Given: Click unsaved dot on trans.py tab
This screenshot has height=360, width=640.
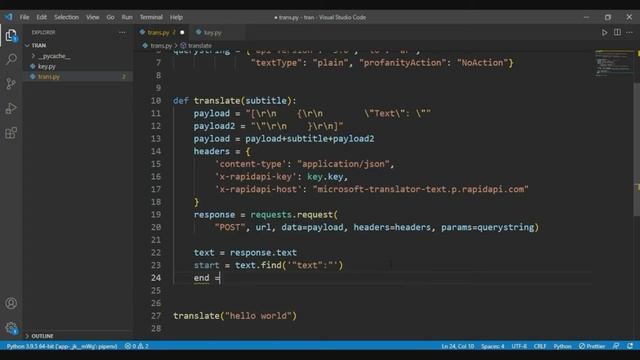Looking at the screenshot, I should (x=182, y=33).
